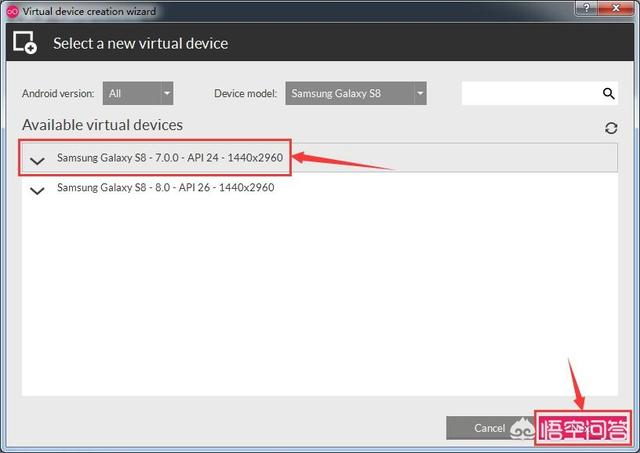Click the refresh available devices icon

click(611, 128)
